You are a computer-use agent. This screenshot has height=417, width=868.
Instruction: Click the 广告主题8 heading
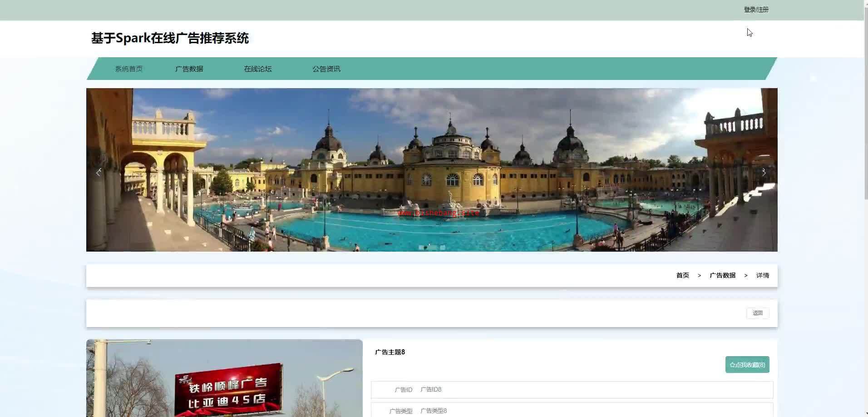point(390,352)
